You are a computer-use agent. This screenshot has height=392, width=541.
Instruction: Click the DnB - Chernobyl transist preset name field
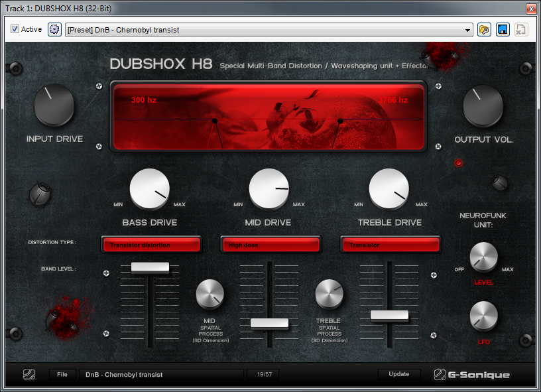click(161, 374)
